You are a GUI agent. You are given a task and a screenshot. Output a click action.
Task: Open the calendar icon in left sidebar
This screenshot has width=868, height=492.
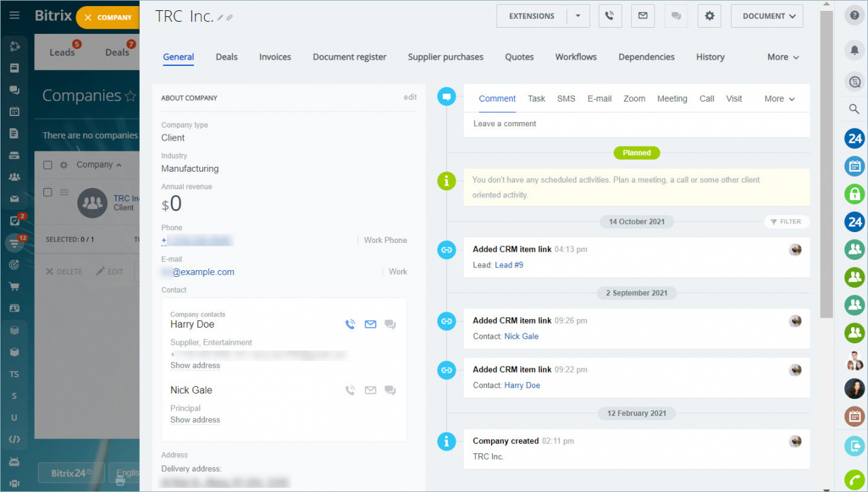click(x=14, y=111)
